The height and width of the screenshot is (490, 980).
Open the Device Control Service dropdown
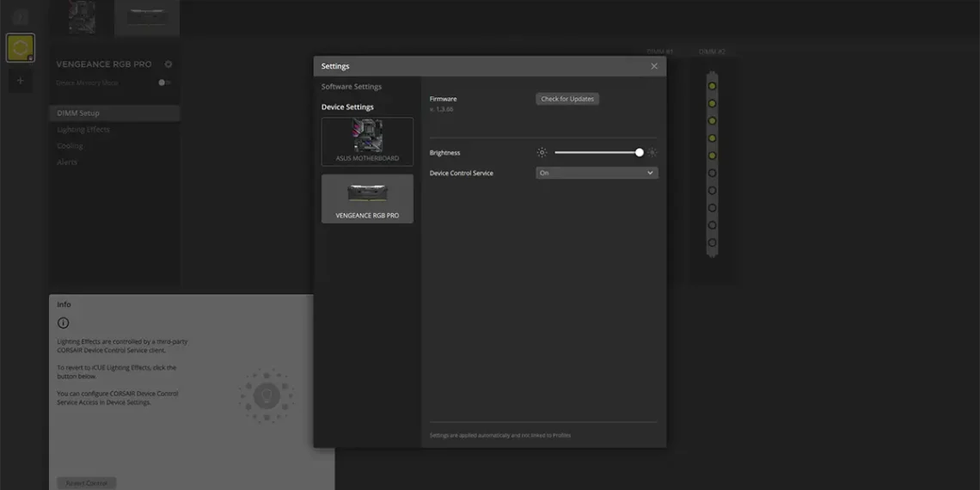click(597, 173)
